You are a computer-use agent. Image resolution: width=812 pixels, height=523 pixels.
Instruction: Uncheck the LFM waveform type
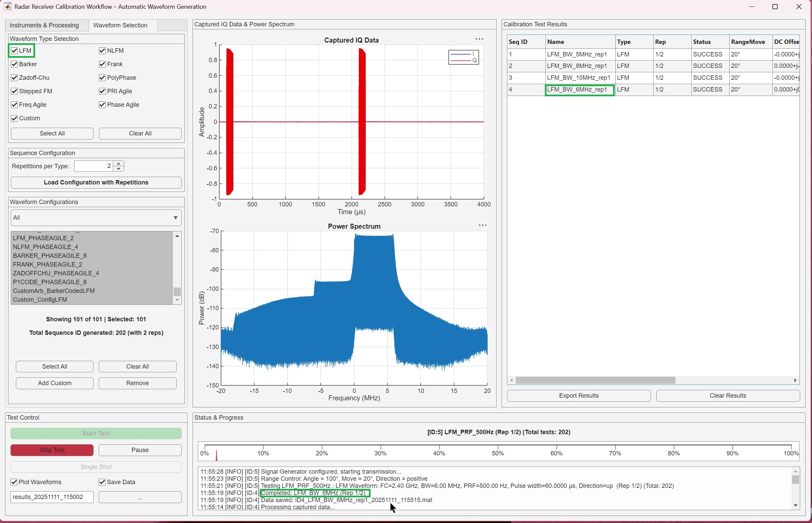pos(14,50)
